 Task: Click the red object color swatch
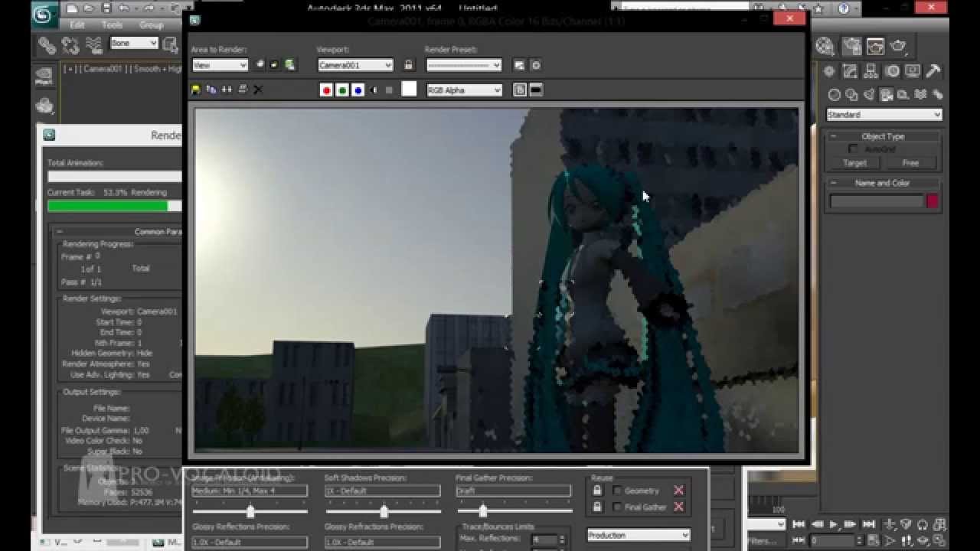pos(933,201)
